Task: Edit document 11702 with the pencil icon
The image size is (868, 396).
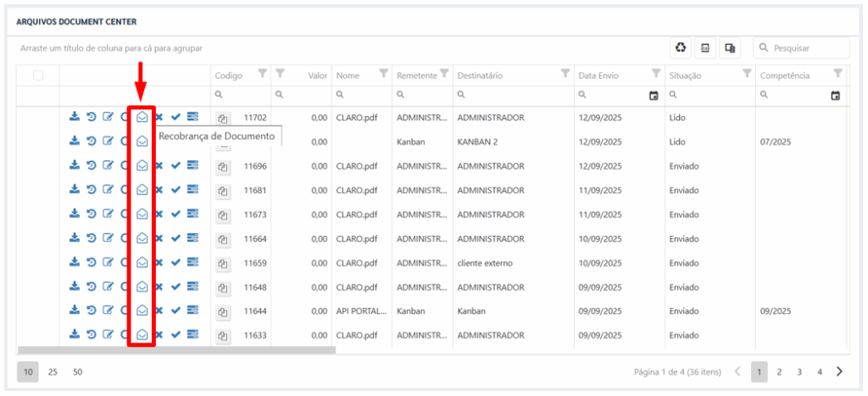Action: [x=108, y=117]
